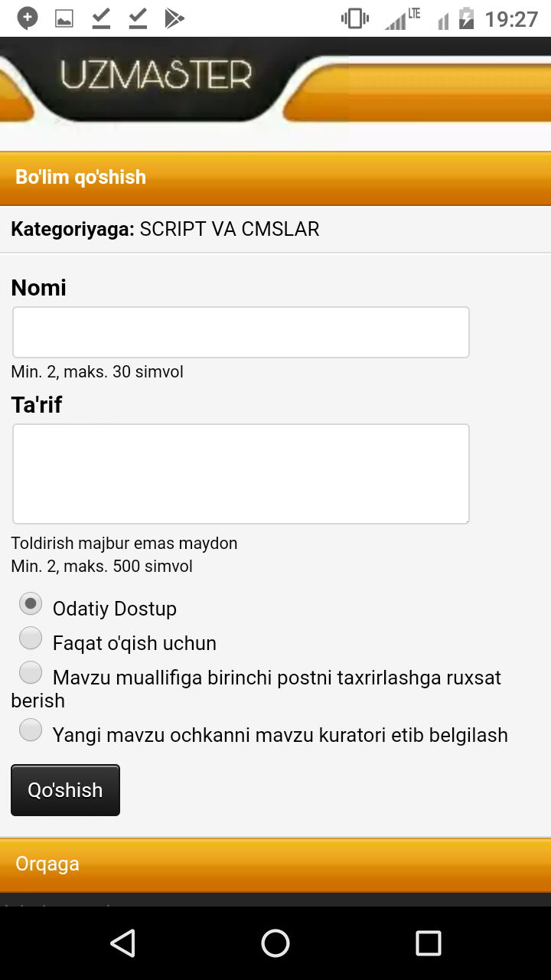The width and height of the screenshot is (551, 980).
Task: Choose the Faqat o'qish uchun option
Action: pyautogui.click(x=31, y=638)
